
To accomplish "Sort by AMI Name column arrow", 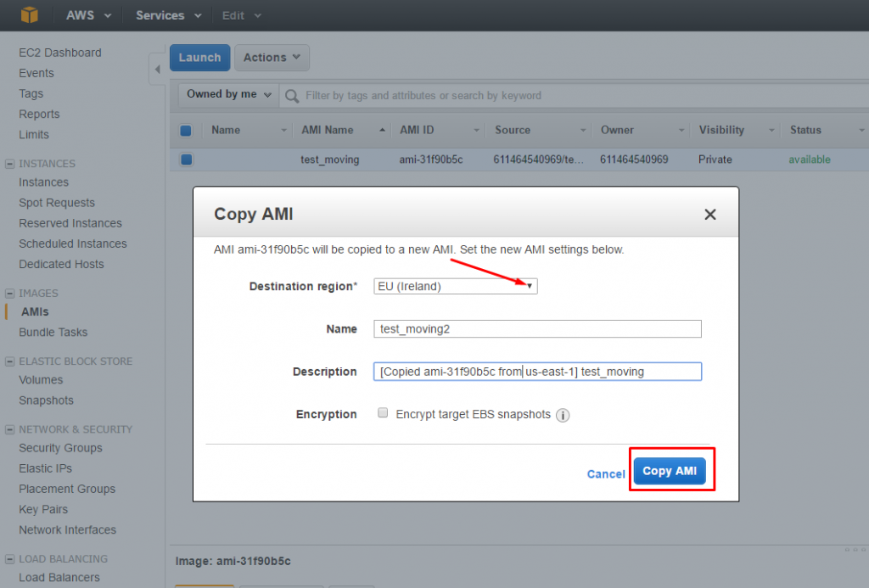I will click(383, 130).
